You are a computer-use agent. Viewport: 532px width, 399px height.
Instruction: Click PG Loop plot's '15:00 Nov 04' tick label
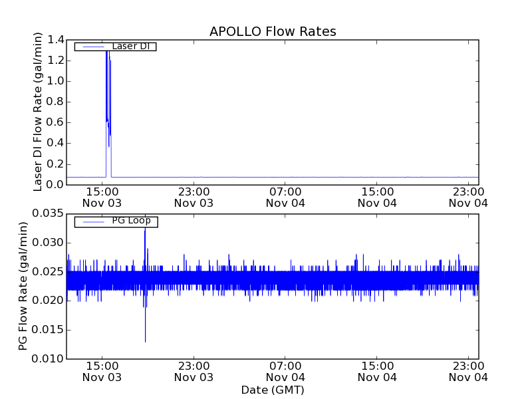[377, 372]
